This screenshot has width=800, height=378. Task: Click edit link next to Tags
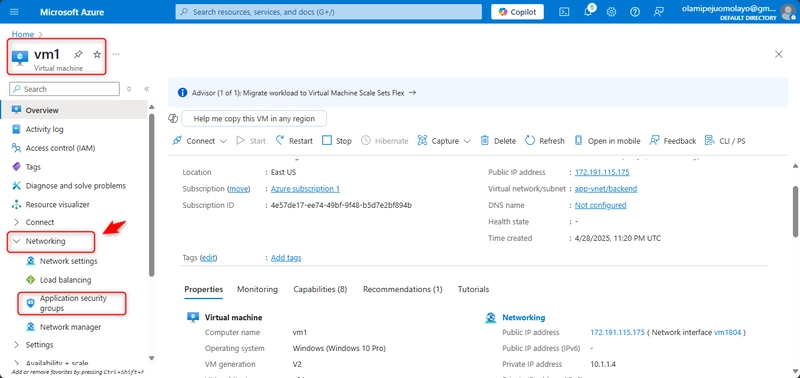click(208, 258)
